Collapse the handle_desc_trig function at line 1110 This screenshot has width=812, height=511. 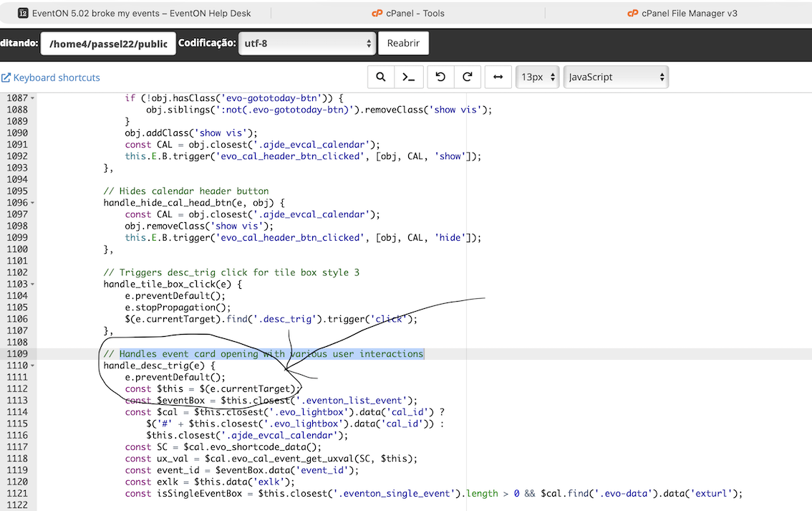(33, 366)
